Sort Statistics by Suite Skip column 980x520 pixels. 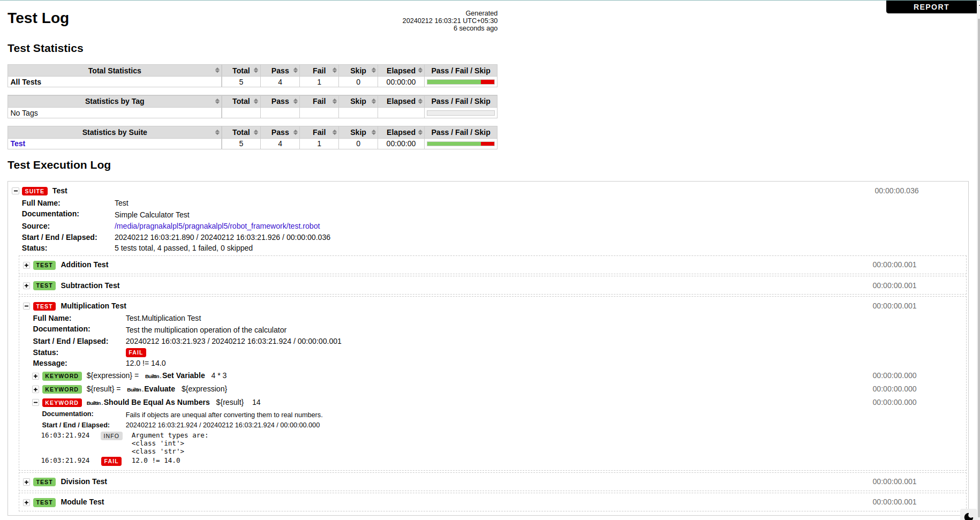[358, 132]
